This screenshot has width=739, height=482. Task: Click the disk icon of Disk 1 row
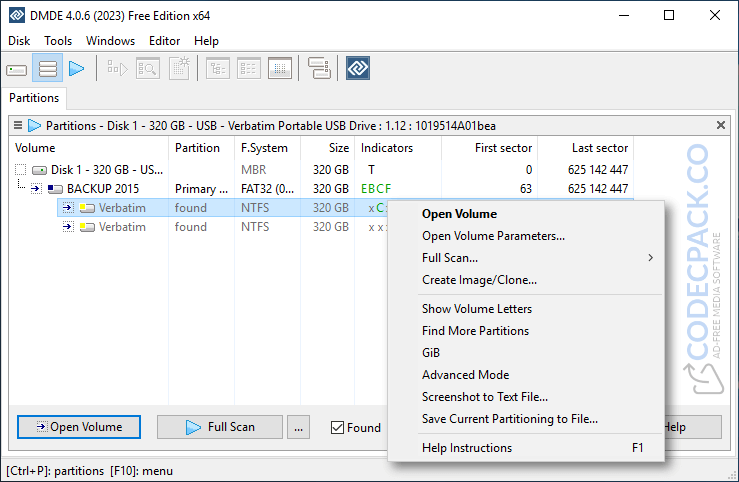[40, 170]
